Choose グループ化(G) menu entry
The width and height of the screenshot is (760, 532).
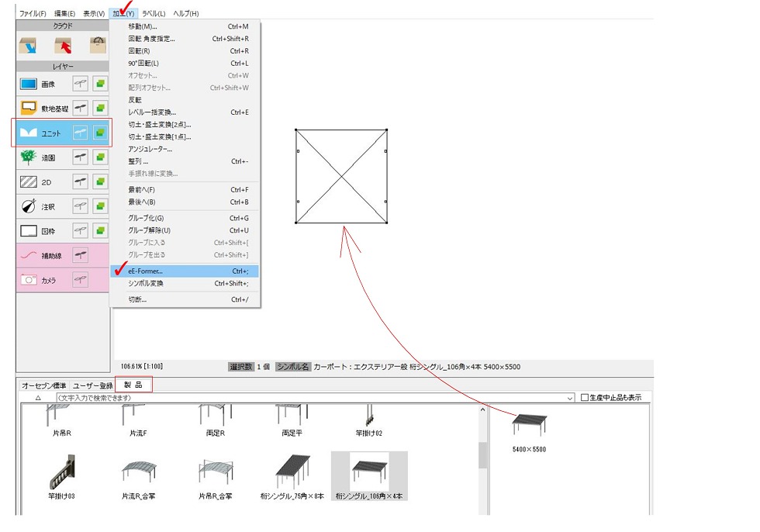click(185, 218)
